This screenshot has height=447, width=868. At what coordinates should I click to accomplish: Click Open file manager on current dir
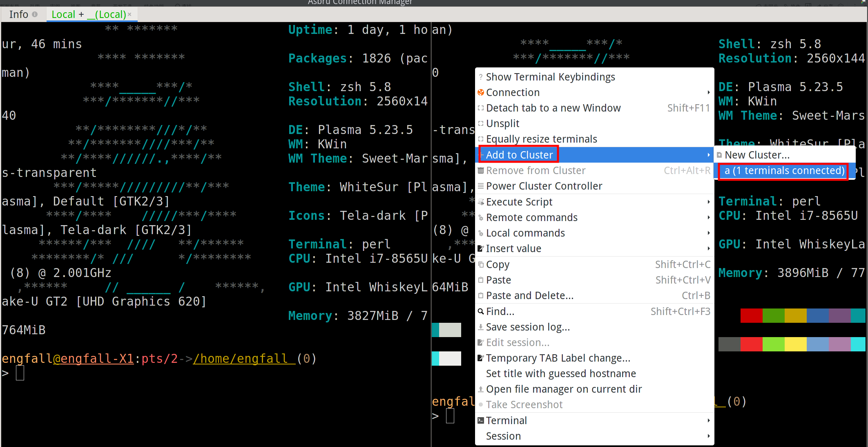tap(564, 389)
